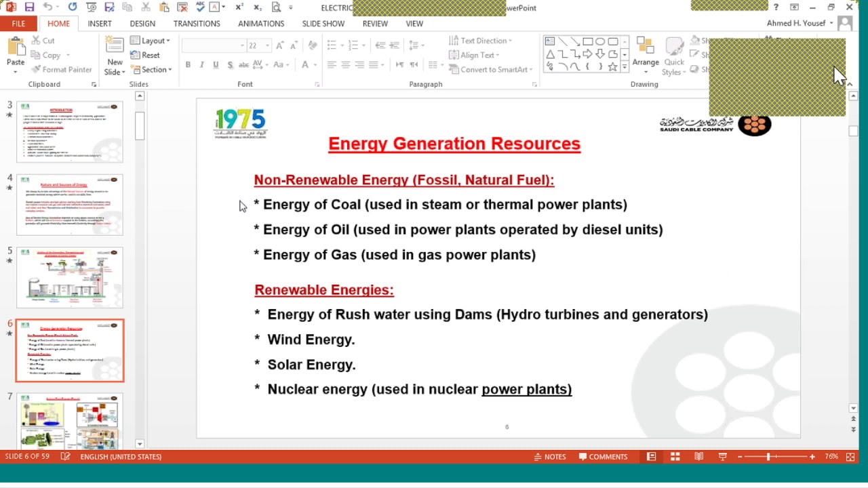868x488 pixels.
Task: Convert text to SmartArt
Action: click(490, 69)
